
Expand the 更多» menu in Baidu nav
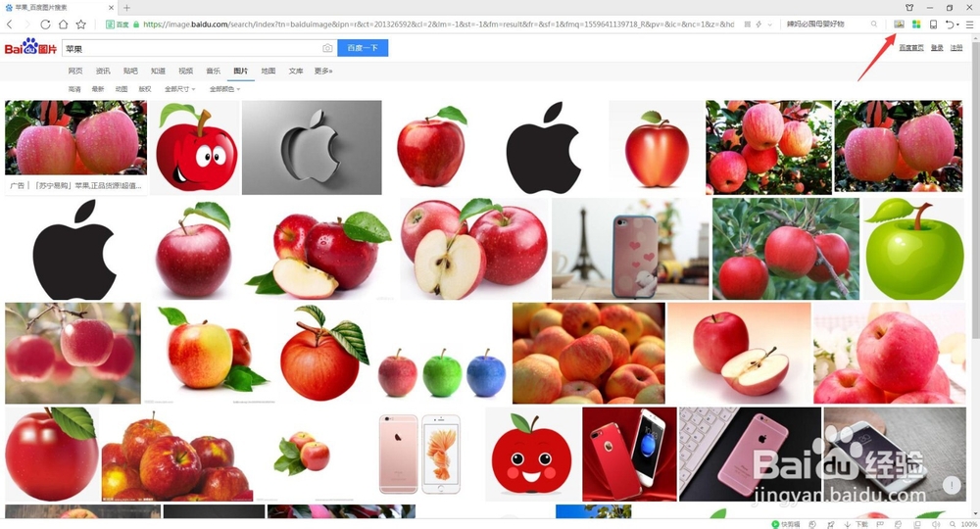[x=323, y=72]
